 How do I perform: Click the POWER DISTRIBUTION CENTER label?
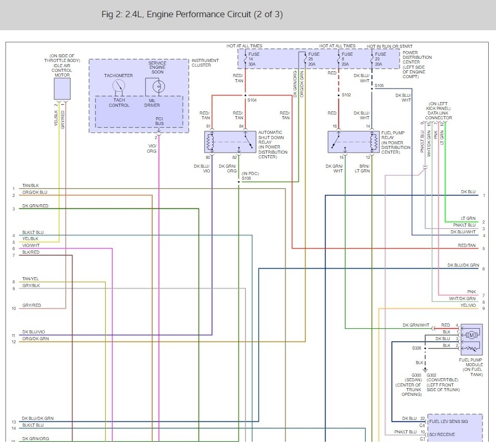[x=417, y=65]
